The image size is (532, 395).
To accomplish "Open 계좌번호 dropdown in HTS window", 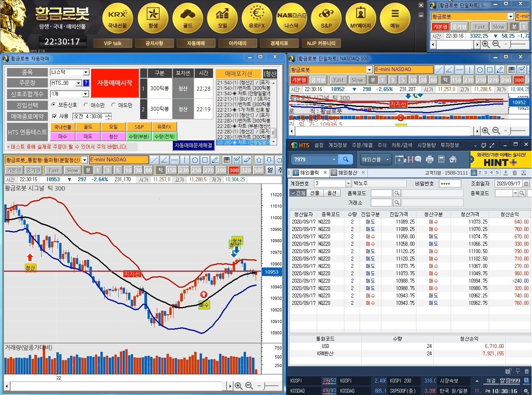I will [x=348, y=183].
